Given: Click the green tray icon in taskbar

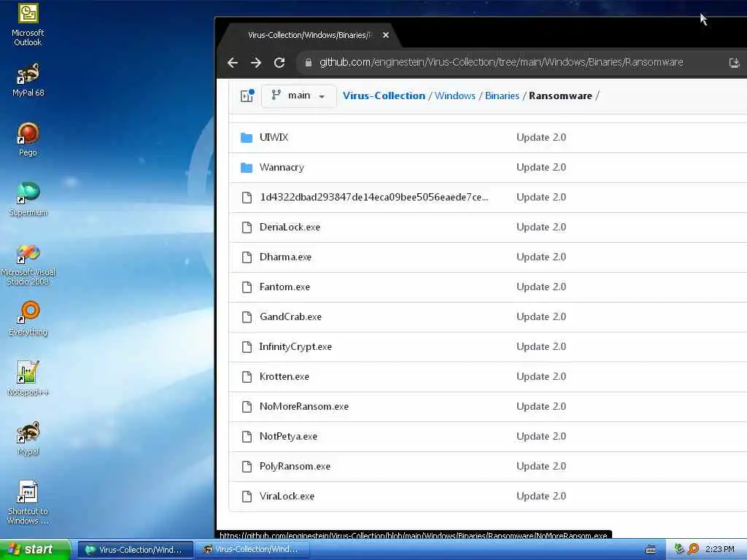Looking at the screenshot, I should coord(679,549).
